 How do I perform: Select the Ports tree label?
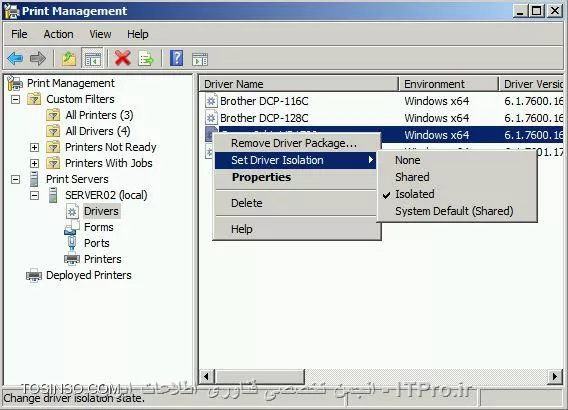[x=97, y=243]
